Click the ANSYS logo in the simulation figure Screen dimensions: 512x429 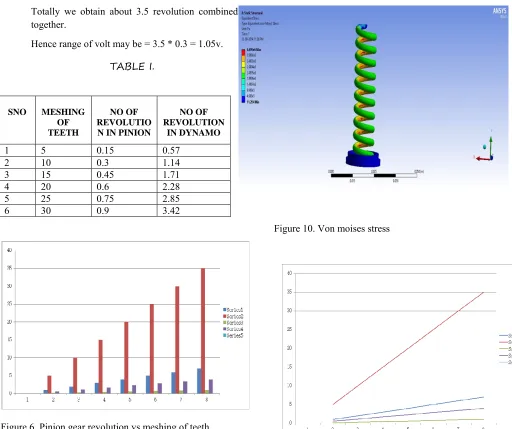(x=499, y=11)
